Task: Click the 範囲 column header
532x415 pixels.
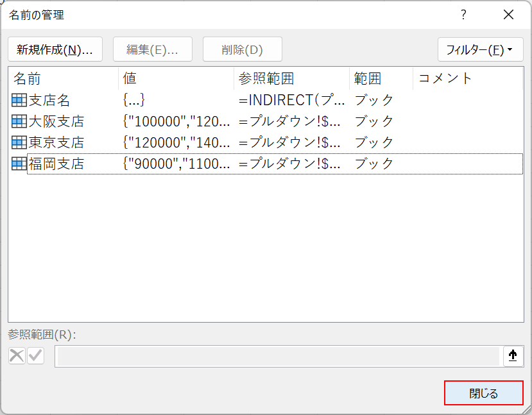Action: click(x=381, y=78)
